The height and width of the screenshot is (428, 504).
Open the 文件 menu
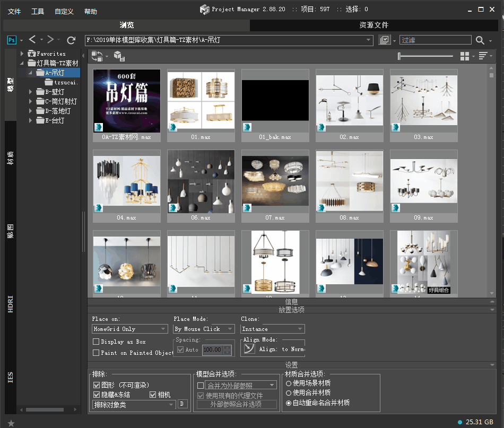click(x=14, y=12)
